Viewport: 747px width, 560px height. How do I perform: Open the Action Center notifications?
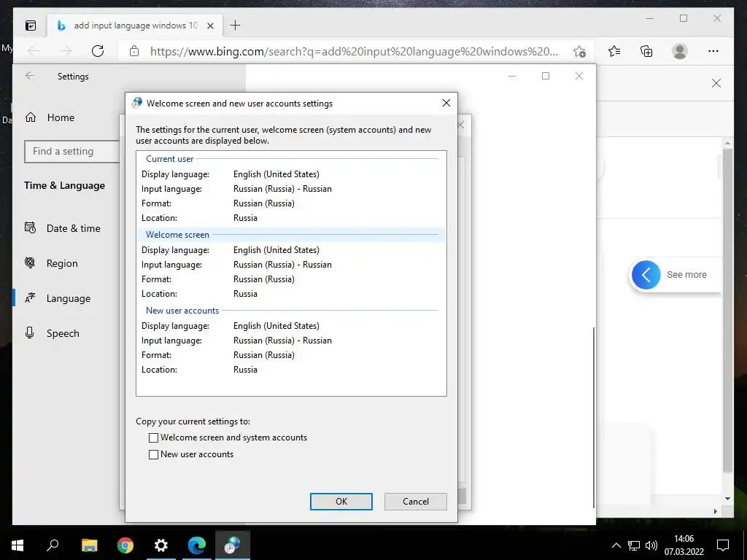pyautogui.click(x=723, y=545)
